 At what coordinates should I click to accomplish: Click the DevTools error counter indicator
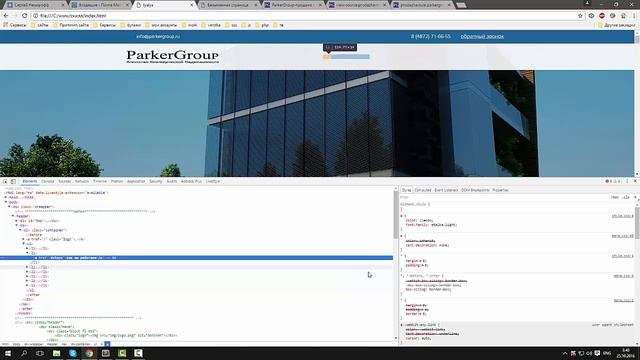(613, 181)
